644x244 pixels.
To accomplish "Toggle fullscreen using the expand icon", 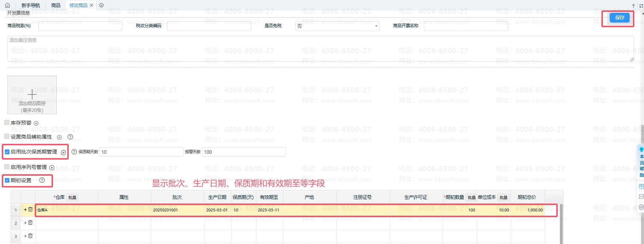I will coord(641,6).
